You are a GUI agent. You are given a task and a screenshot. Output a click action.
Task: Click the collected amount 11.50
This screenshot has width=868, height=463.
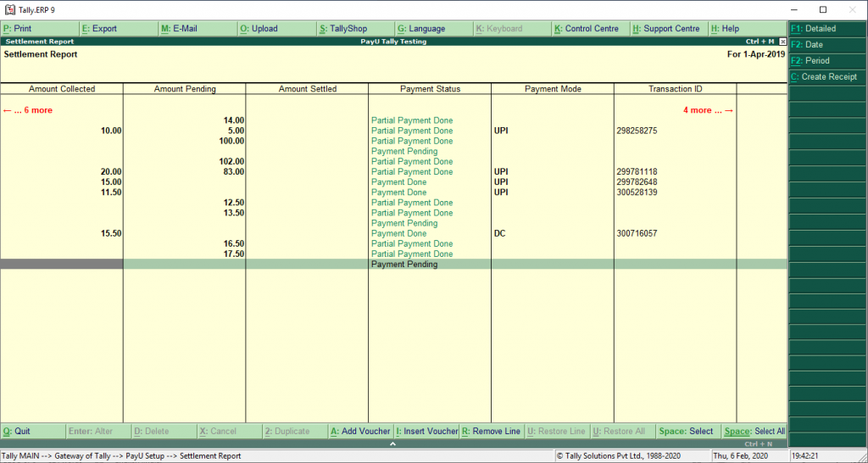[x=111, y=192]
